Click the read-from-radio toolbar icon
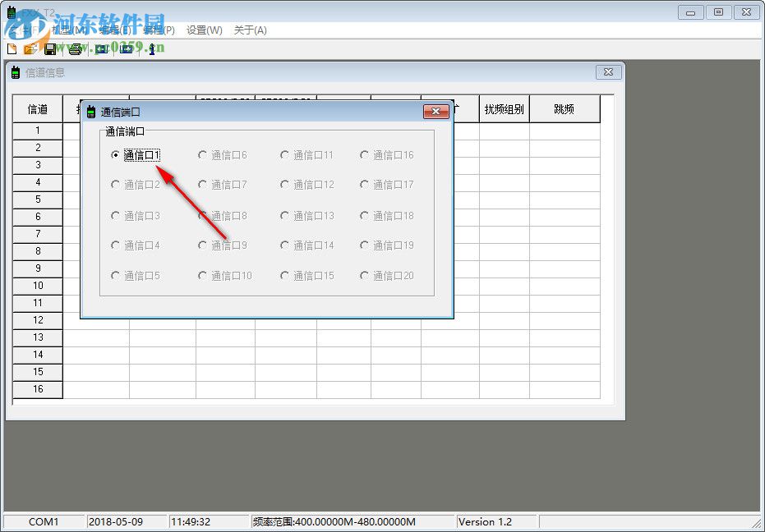Viewport: 765px width, 532px height. pyautogui.click(x=104, y=48)
